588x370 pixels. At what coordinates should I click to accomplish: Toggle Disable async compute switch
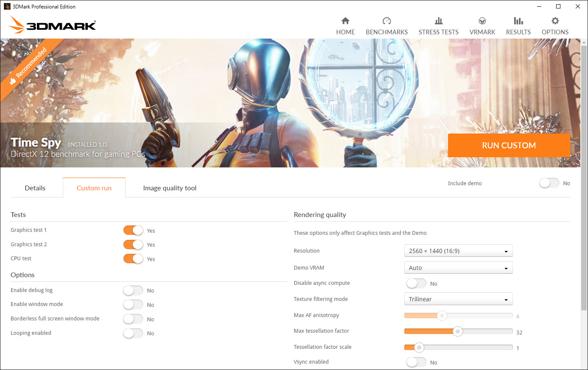pyautogui.click(x=416, y=283)
